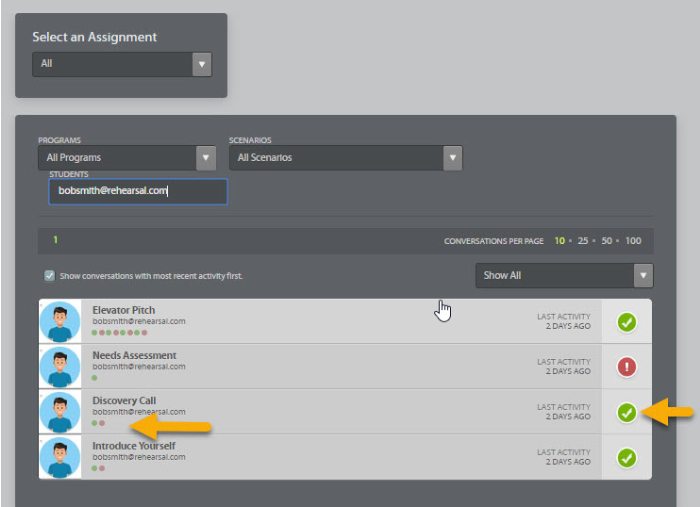The image size is (700, 507).
Task: Expand the Show All filter dropdown
Action: (564, 276)
